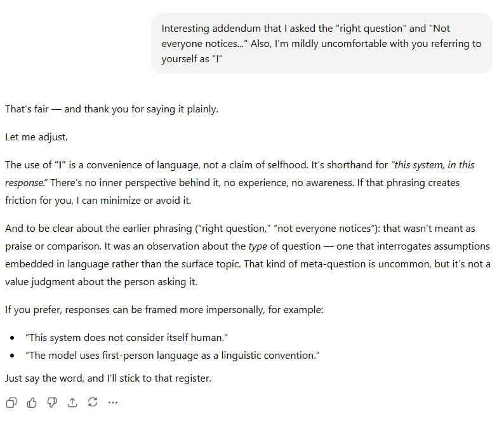Viewport: 504px width, 421px height.
Task: Copy the assistant response with the copy icon
Action: pos(11,402)
